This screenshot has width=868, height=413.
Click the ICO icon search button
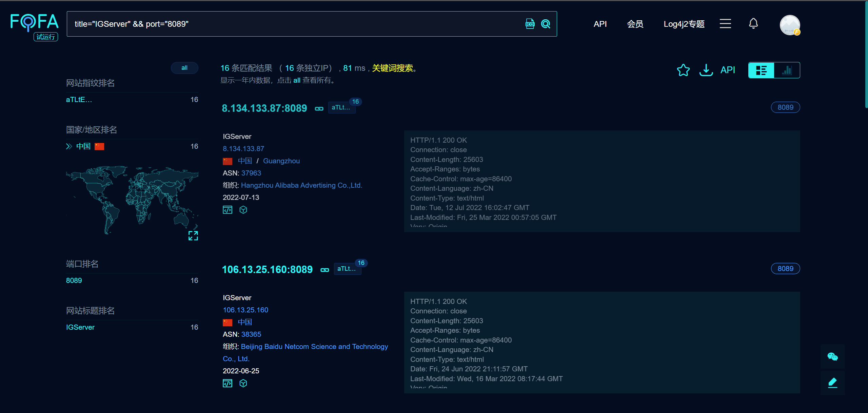pos(530,24)
